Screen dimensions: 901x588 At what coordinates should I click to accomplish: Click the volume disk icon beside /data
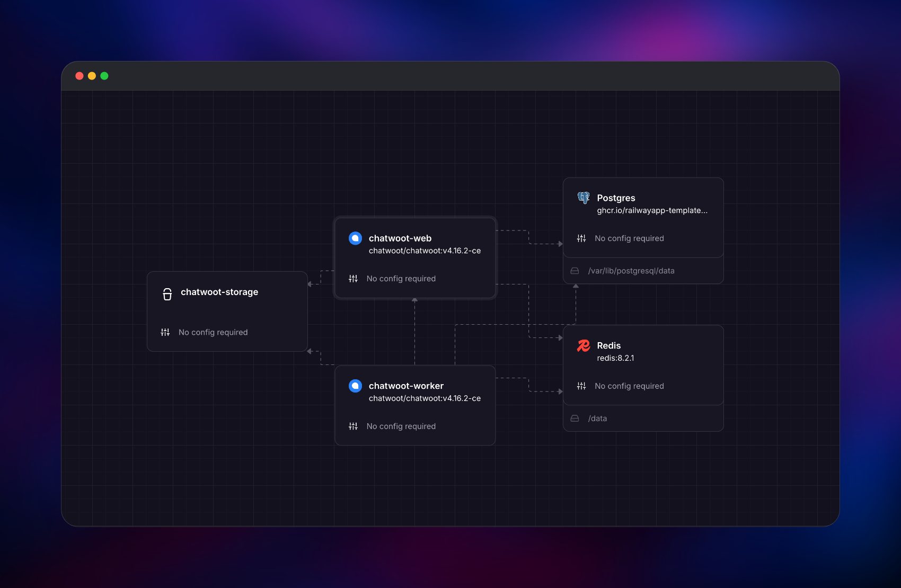point(575,418)
